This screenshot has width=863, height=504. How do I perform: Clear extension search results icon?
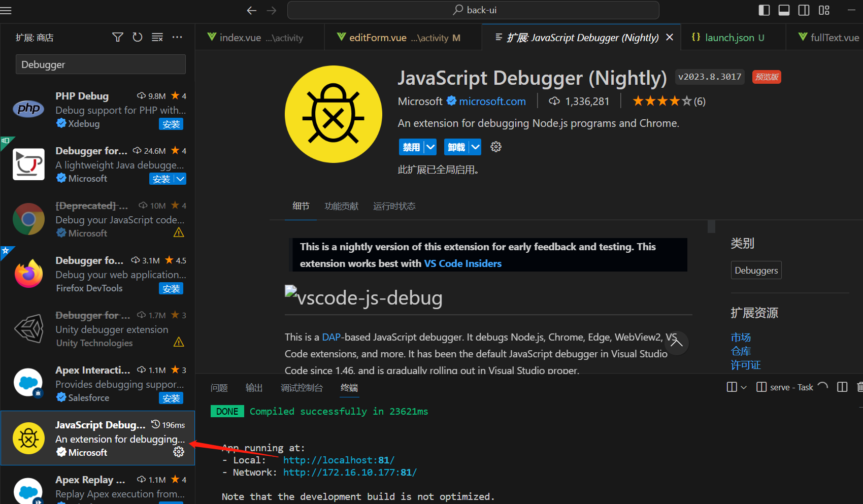[157, 37]
